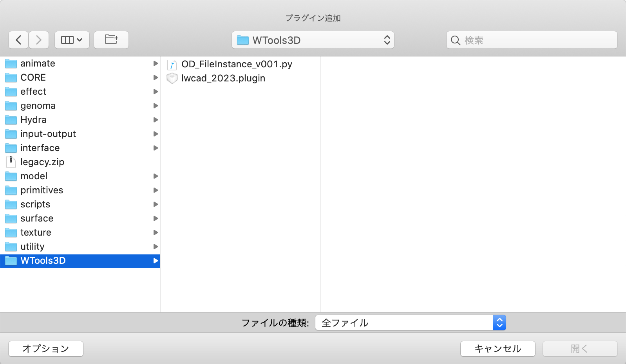Select the input-output folder

tap(48, 134)
